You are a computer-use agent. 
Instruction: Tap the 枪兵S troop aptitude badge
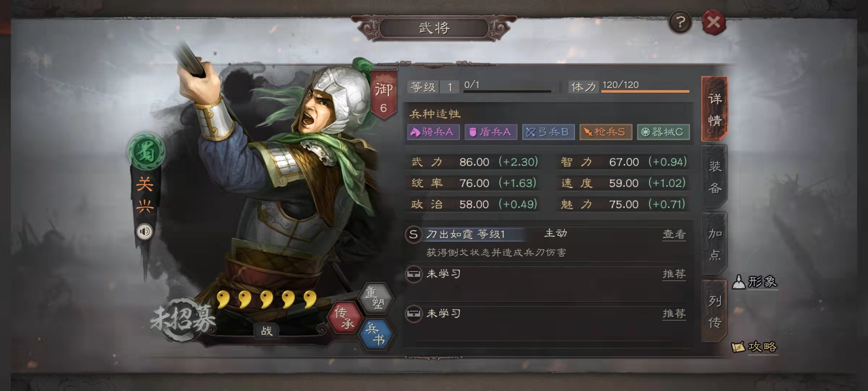click(606, 132)
